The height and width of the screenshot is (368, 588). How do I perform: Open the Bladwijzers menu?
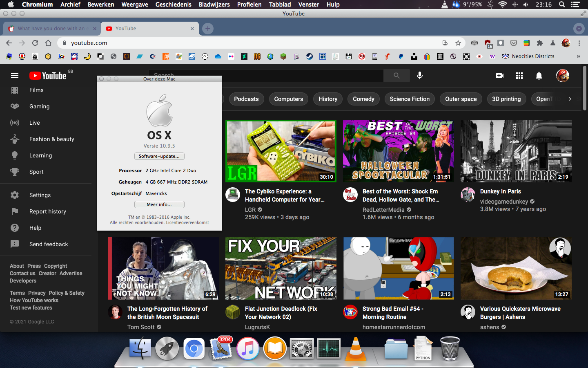(x=214, y=4)
